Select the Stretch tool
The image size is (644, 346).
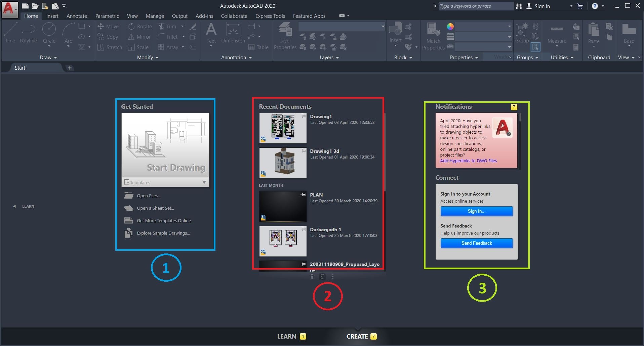point(110,47)
